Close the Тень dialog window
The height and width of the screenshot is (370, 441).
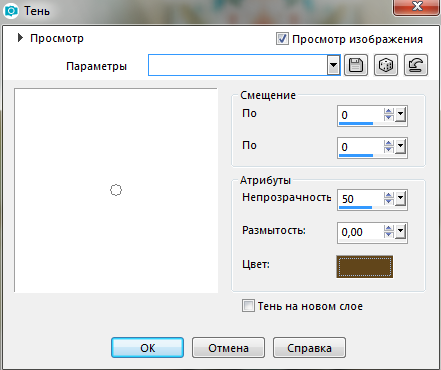click(416, 7)
